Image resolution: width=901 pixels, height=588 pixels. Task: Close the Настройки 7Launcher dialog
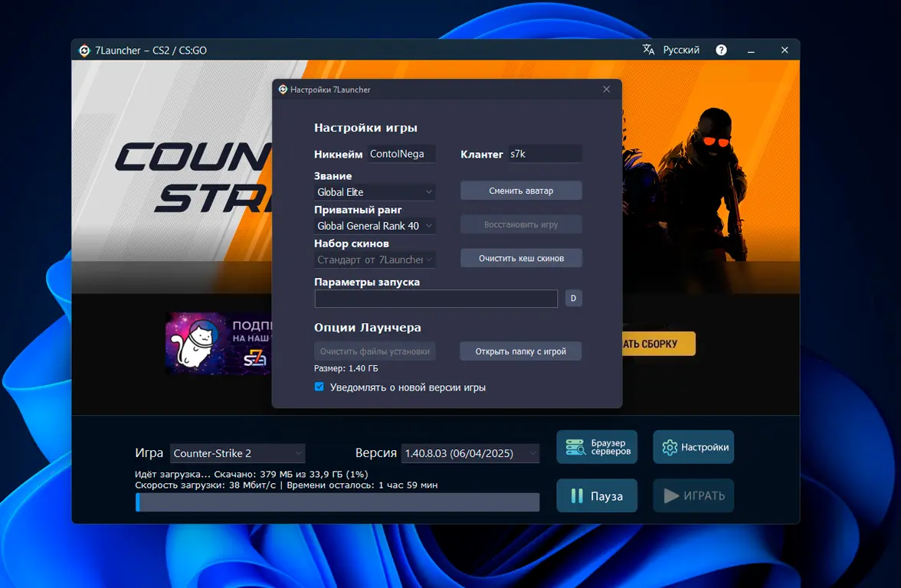pyautogui.click(x=606, y=90)
